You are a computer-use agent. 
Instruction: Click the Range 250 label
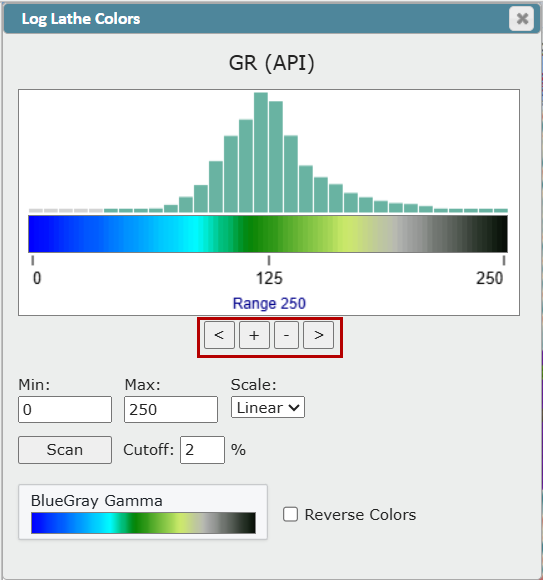point(269,303)
